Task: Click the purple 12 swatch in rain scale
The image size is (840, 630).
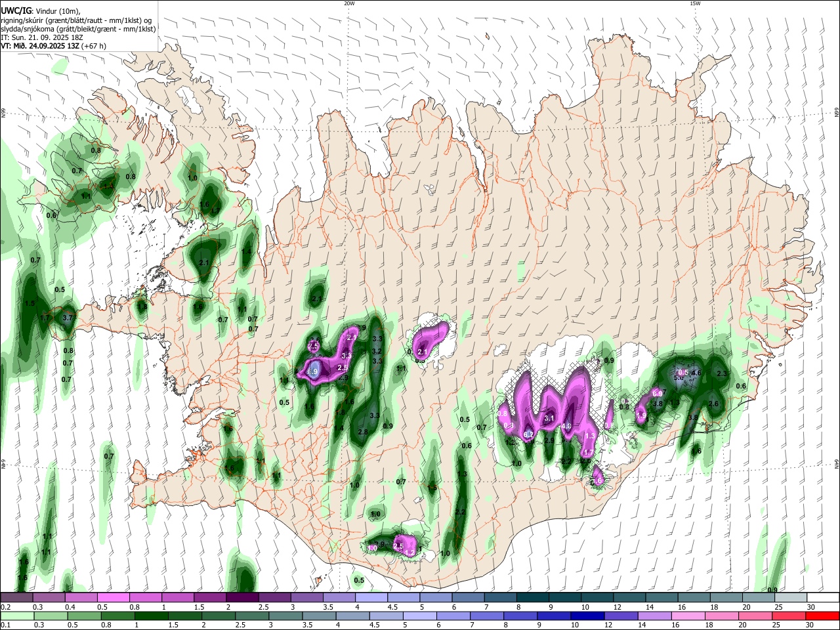Action: click(621, 616)
